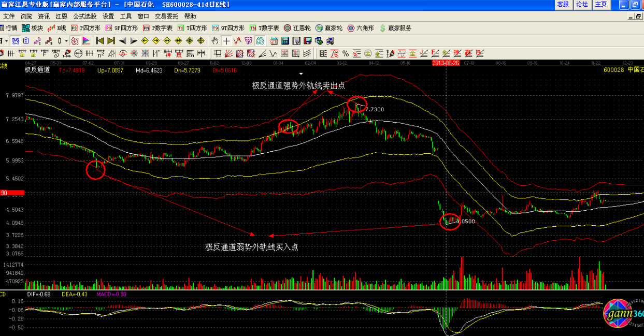Jump to first bar with skip-start arrow
Screen dimensions: 644x336
point(100,41)
